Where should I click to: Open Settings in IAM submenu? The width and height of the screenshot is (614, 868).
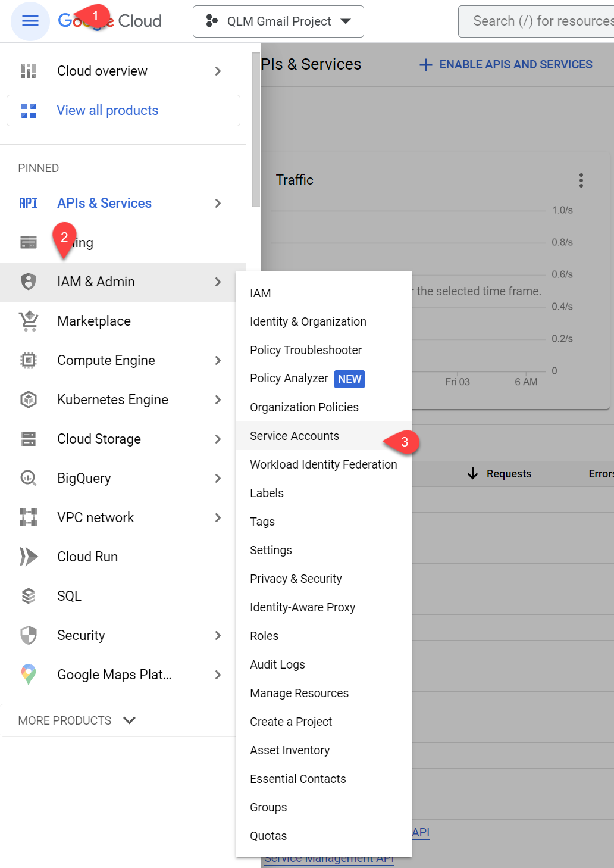coord(324,550)
